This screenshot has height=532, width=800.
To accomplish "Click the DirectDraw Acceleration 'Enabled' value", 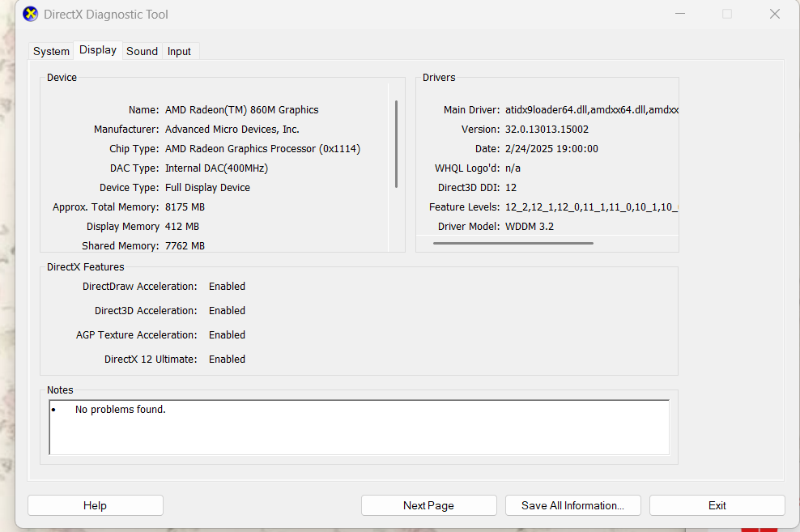I will (227, 287).
